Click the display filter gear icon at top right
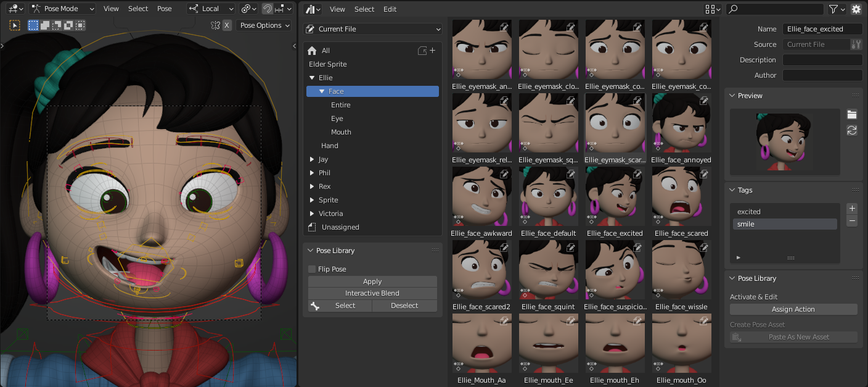The width and height of the screenshot is (868, 387). point(856,9)
